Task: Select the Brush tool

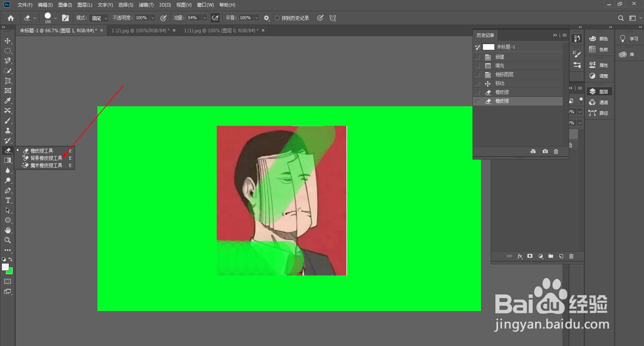Action: pos(8,120)
